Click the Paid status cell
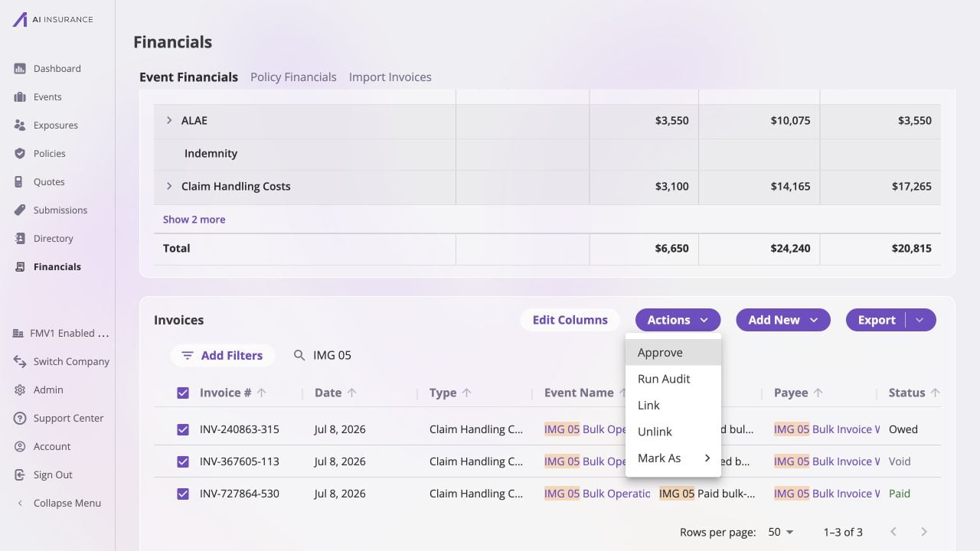Viewport: 980px width, 551px height. (900, 494)
